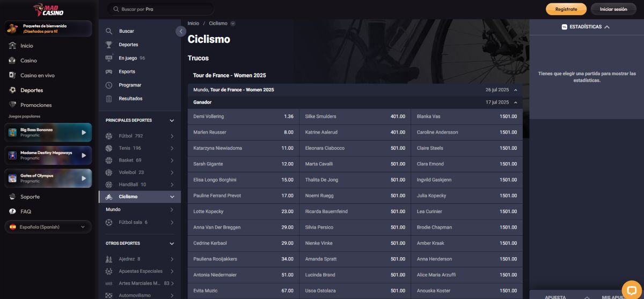
Task: Open the Resultados menu item
Action: point(130,99)
